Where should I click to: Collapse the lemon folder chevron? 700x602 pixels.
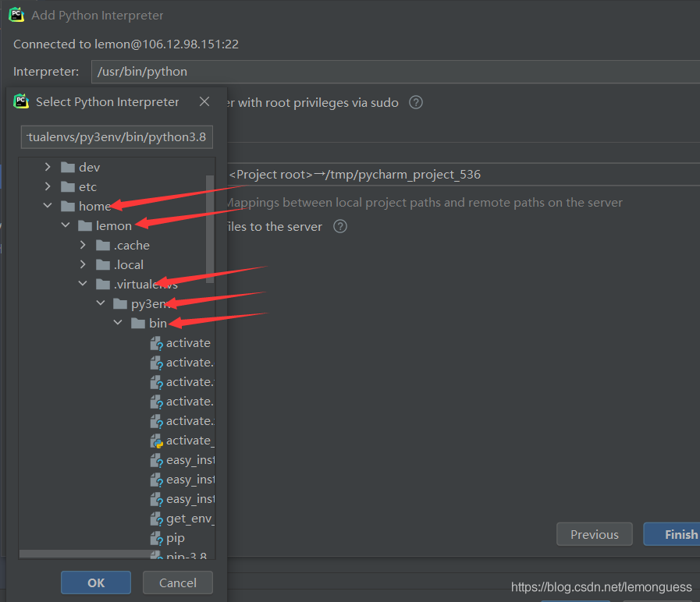(x=66, y=225)
